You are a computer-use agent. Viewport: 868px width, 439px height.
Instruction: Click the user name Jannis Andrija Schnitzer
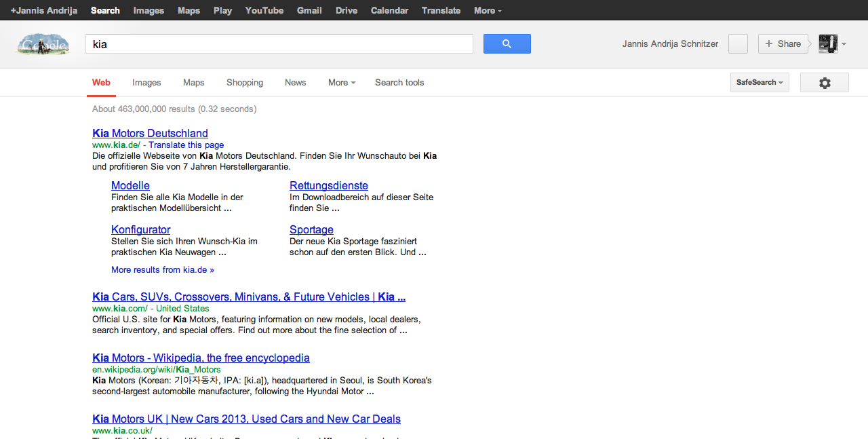click(x=670, y=44)
